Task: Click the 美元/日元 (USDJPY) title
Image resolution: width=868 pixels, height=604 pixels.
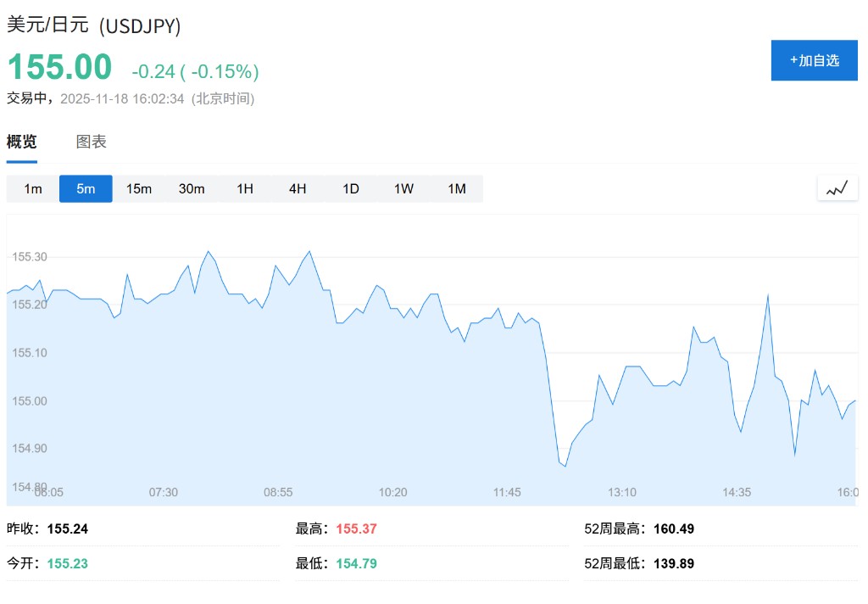Action: tap(94, 25)
